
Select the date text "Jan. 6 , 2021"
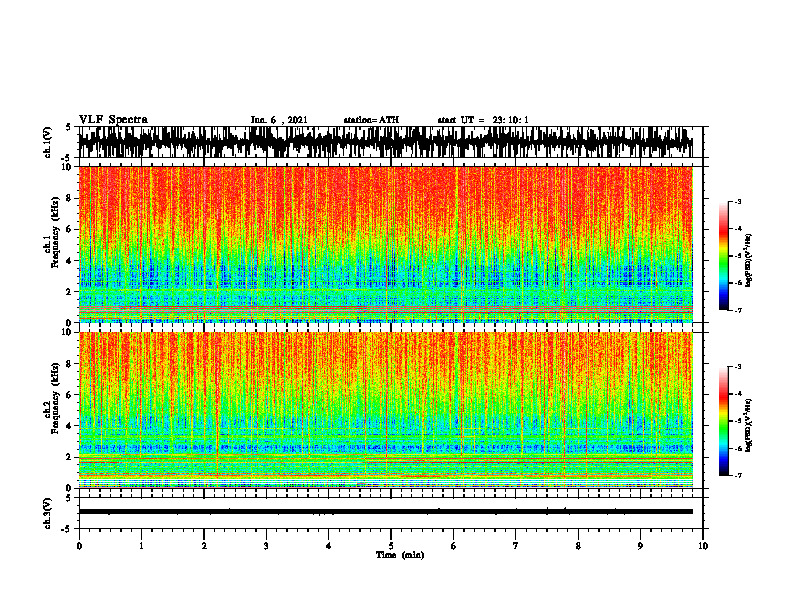(279, 120)
